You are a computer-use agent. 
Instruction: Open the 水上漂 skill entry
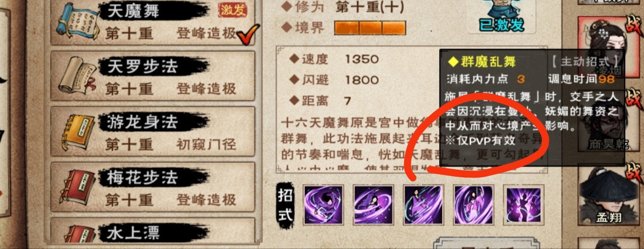click(153, 233)
